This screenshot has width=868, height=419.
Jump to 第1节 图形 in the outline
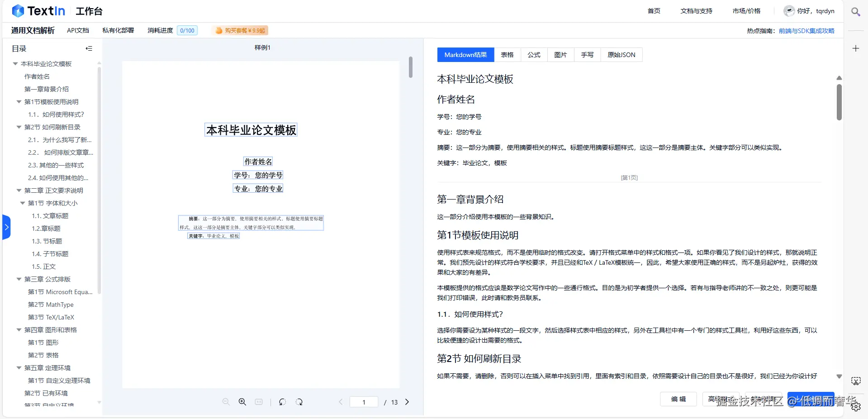[43, 343]
